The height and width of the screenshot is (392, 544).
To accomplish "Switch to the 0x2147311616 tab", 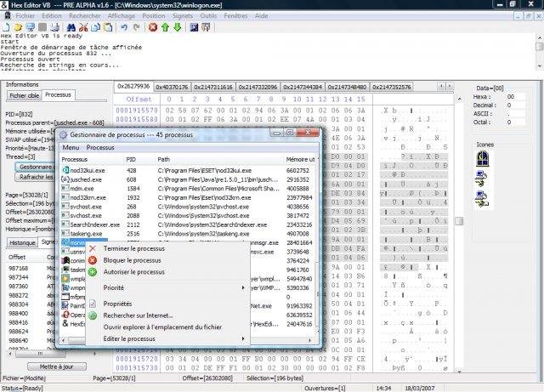I will point(213,87).
